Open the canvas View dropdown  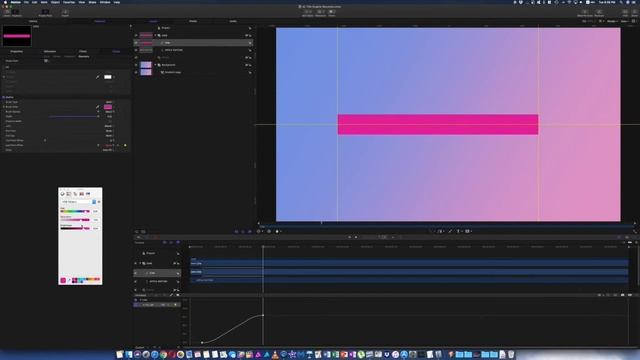coord(624,21)
